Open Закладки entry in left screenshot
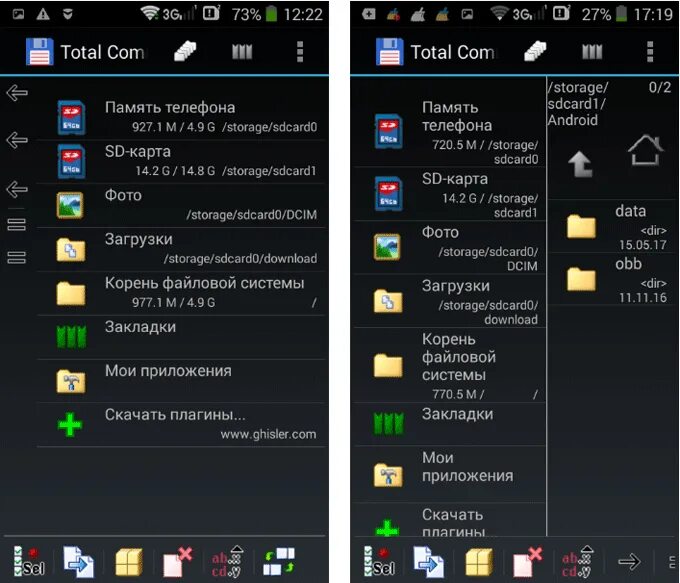Image resolution: width=680 pixels, height=583 pixels. click(181, 337)
